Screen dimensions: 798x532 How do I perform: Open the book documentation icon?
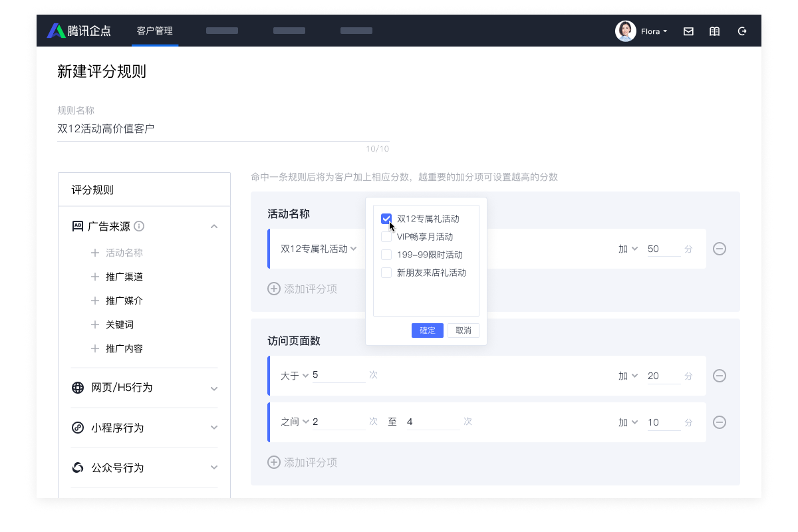714,31
